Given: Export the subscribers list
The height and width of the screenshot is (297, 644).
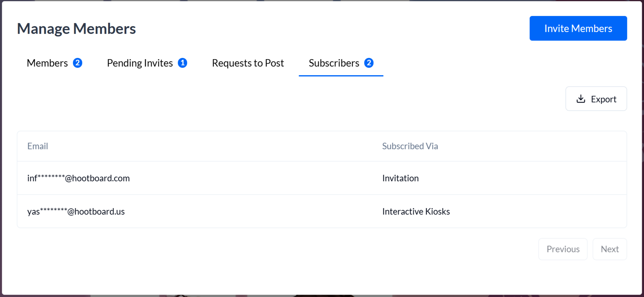Looking at the screenshot, I should click(x=596, y=99).
